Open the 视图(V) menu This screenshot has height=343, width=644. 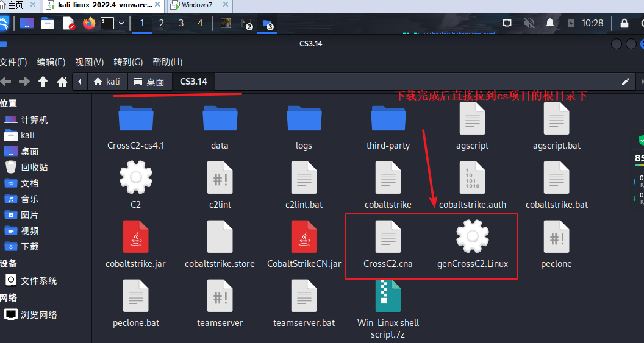(x=89, y=62)
